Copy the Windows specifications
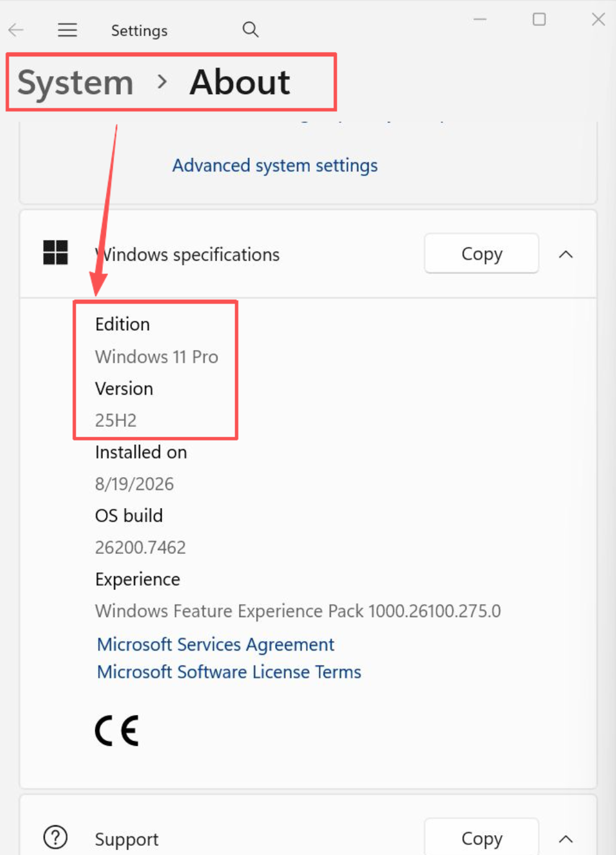616x855 pixels. [x=482, y=253]
